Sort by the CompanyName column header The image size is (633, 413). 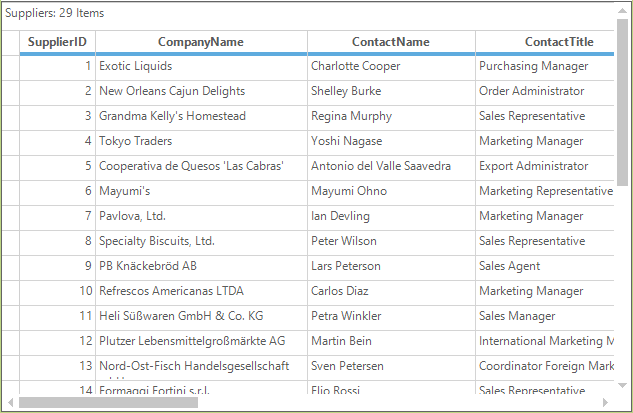tap(201, 42)
